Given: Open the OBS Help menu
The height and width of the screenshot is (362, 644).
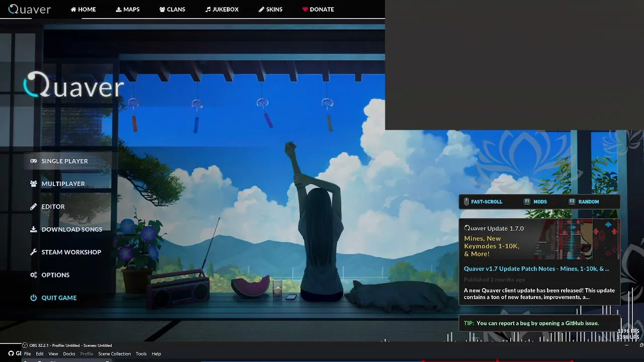Looking at the screenshot, I should (156, 354).
